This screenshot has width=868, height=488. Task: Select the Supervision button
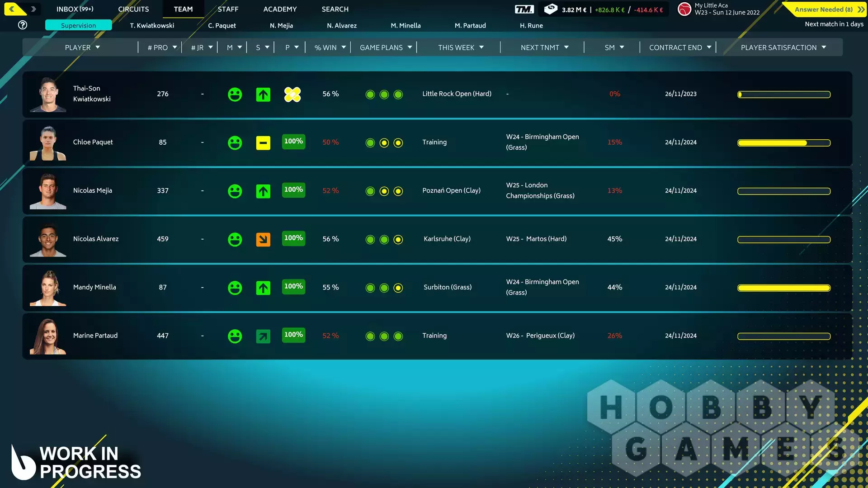click(x=79, y=25)
